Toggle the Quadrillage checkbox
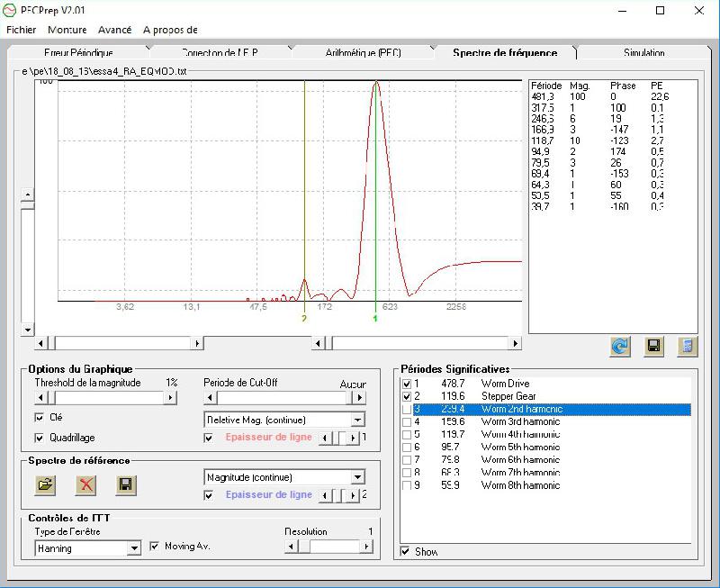The width and height of the screenshot is (720, 588). coord(40,438)
